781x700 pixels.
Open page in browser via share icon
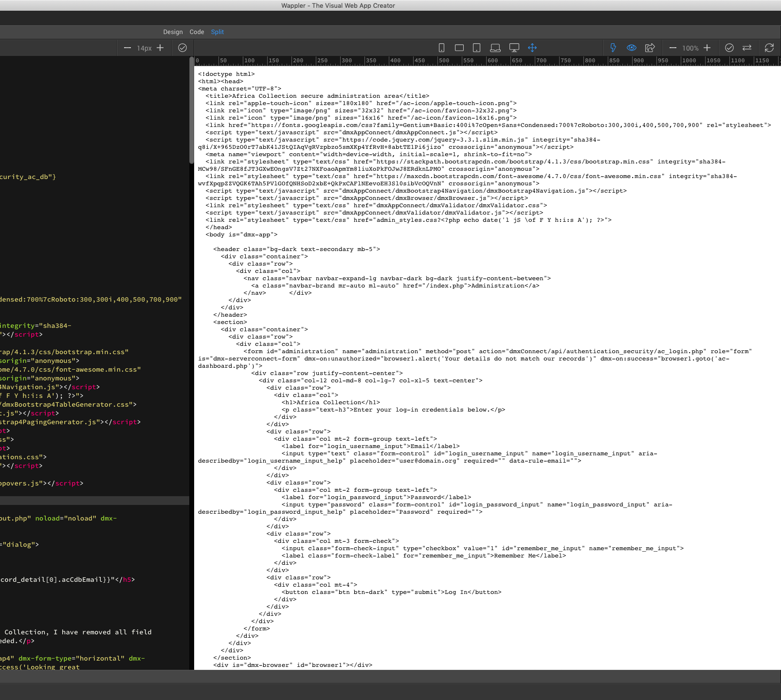[650, 48]
